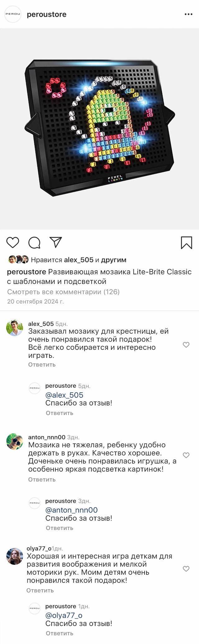
Task: Like olya77_o's comment heart
Action: tap(186, 569)
